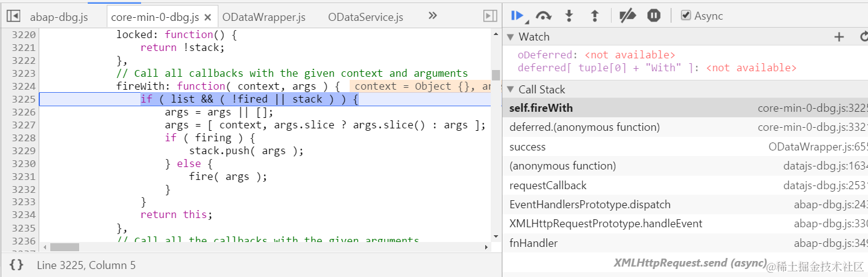Select the self.fireWith stack frame

pyautogui.click(x=685, y=108)
